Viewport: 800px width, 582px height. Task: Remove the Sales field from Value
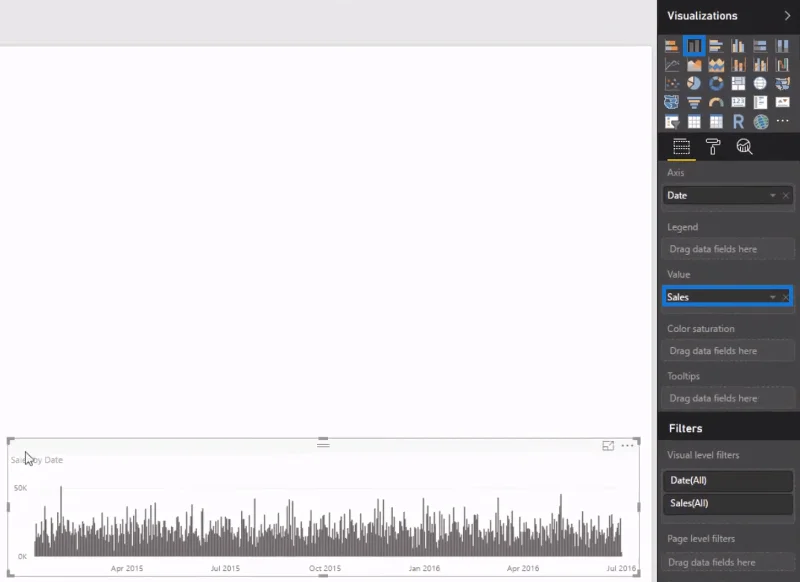(786, 297)
